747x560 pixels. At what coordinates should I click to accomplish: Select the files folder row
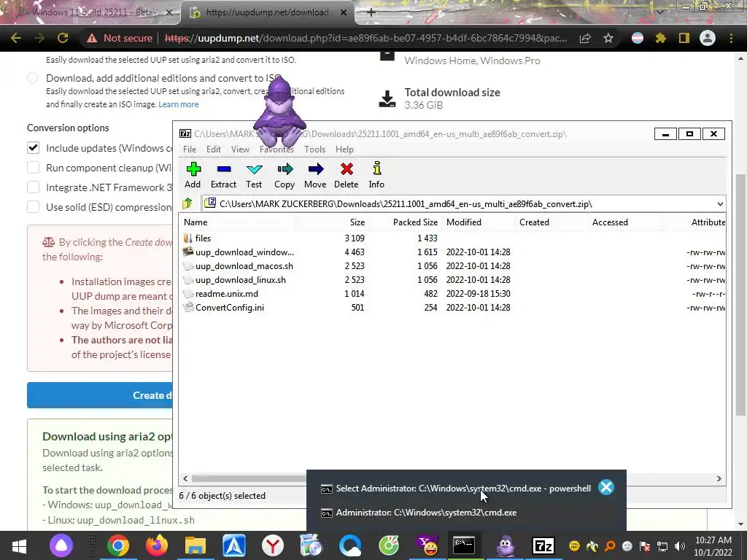tap(452, 238)
